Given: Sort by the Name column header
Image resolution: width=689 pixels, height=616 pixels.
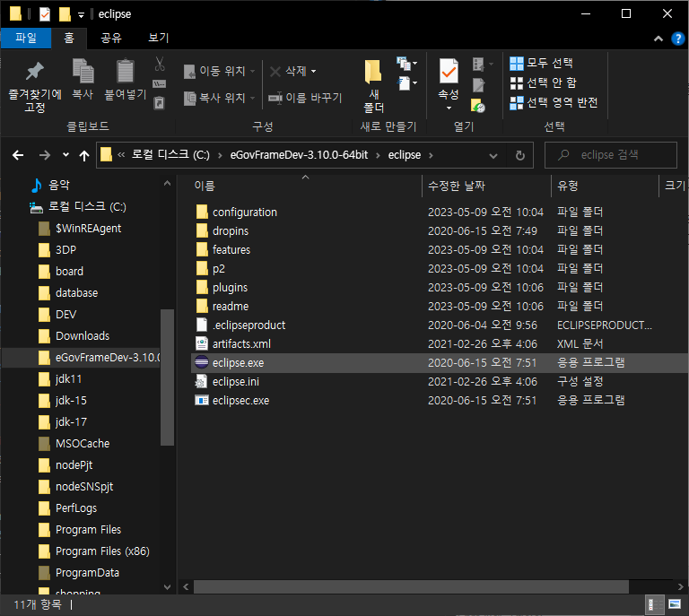Looking at the screenshot, I should click(306, 186).
